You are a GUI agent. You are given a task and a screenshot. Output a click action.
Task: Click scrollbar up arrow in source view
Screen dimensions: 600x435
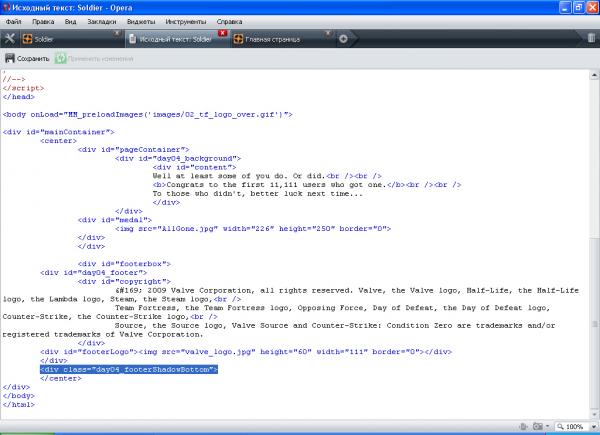pos(594,75)
